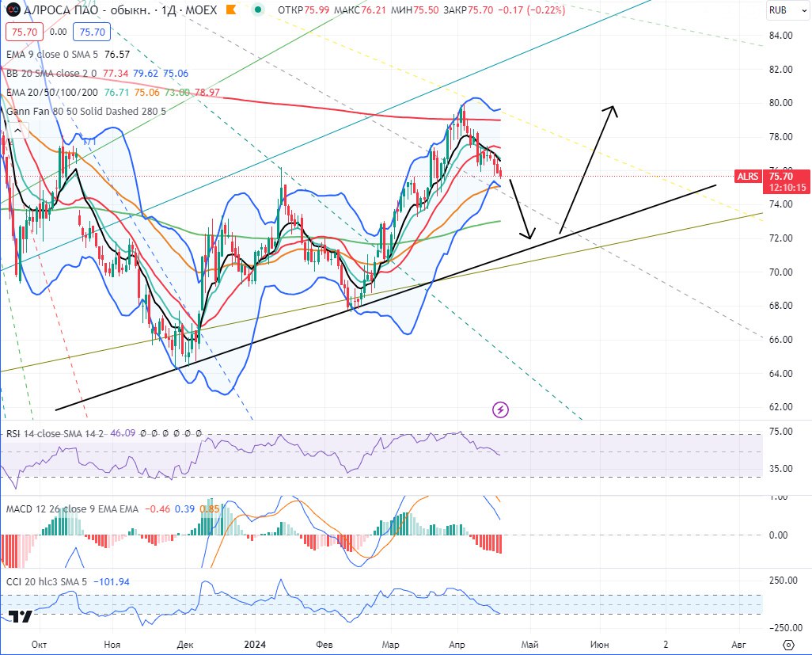Click the purple lightning bolt icon
The height and width of the screenshot is (655, 812).
pyautogui.click(x=500, y=410)
